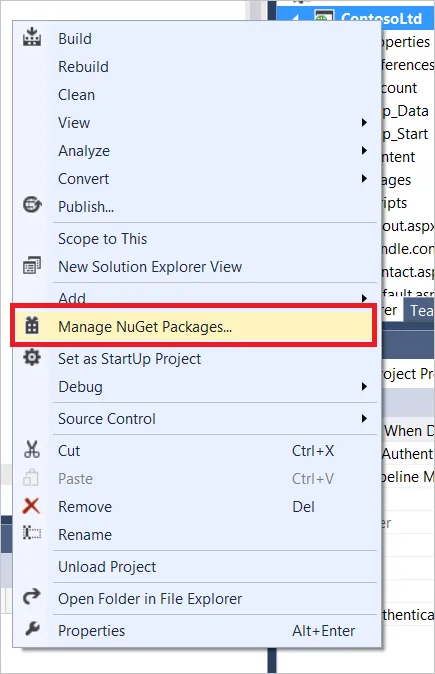
Task: Expand the Convert submenu arrow
Action: coord(365,179)
